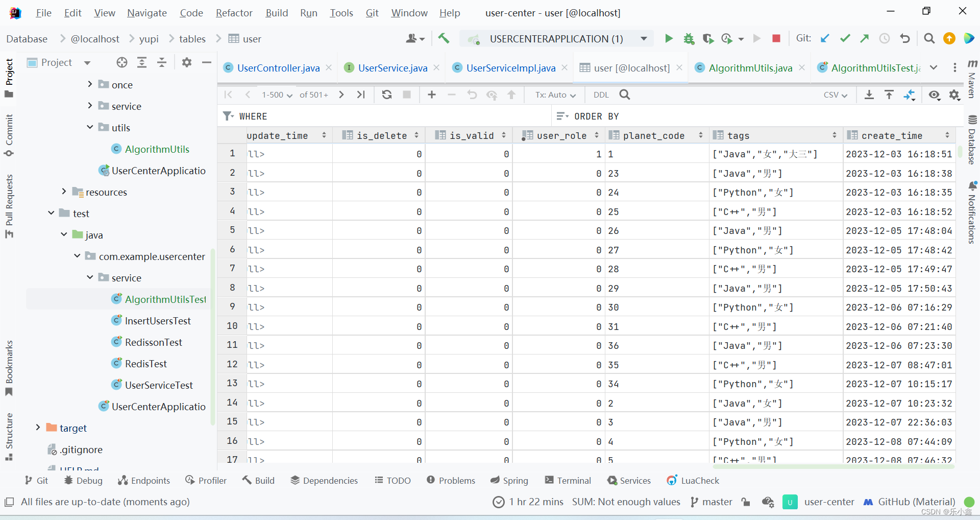The width and height of the screenshot is (980, 520).
Task: Open the Refactor menu
Action: click(x=234, y=13)
